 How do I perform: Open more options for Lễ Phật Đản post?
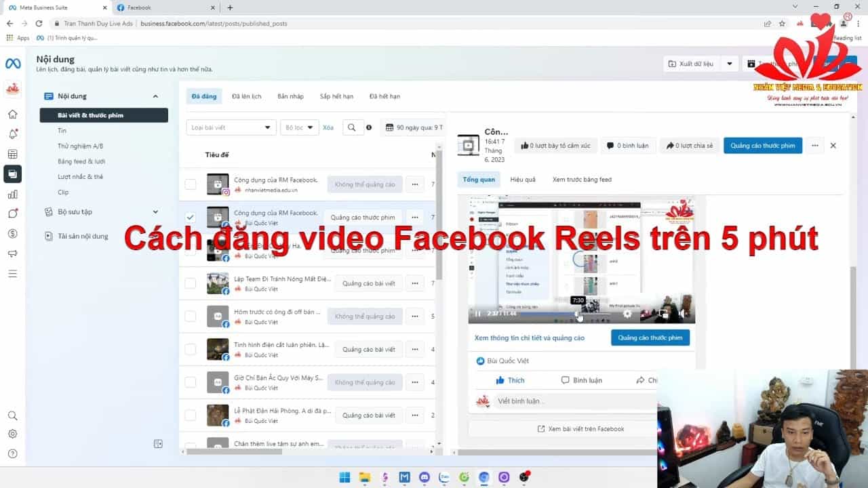click(414, 415)
